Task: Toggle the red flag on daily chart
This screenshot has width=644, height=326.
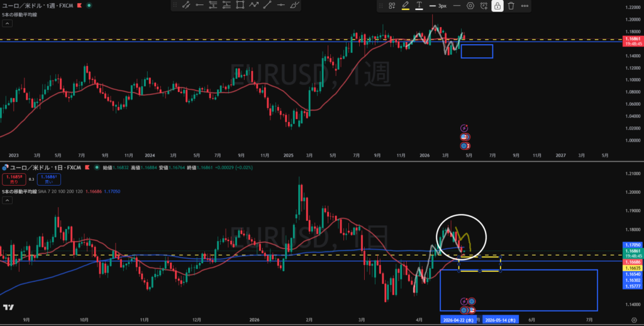Action: (x=88, y=167)
